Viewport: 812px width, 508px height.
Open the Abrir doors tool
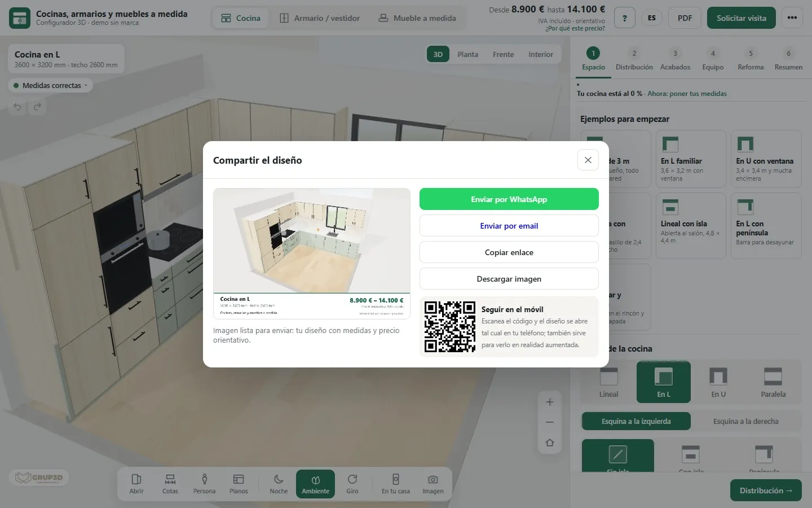pos(136,484)
